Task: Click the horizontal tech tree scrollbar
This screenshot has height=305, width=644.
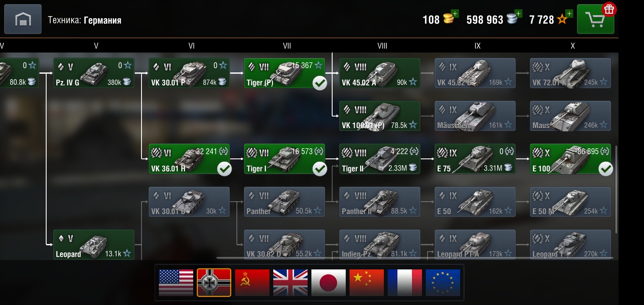Action: coord(415,258)
